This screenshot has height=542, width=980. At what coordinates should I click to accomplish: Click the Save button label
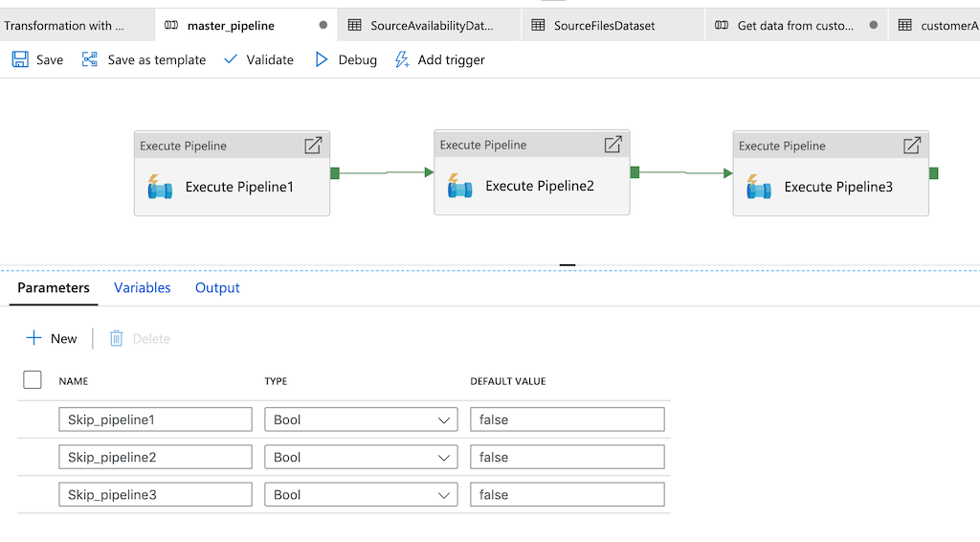click(x=50, y=60)
